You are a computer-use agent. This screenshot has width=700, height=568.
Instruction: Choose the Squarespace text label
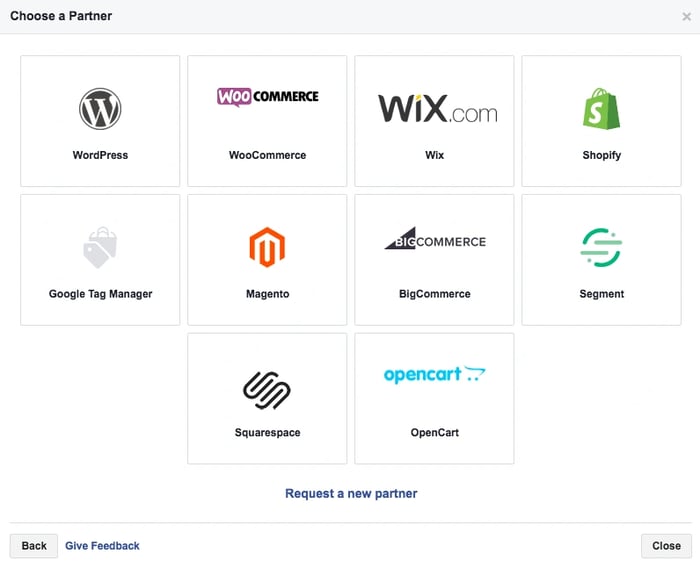(267, 433)
